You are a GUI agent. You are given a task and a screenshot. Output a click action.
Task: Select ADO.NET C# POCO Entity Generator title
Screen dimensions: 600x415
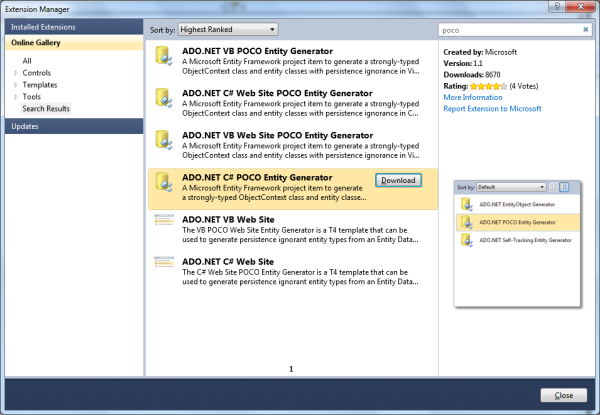pos(257,177)
